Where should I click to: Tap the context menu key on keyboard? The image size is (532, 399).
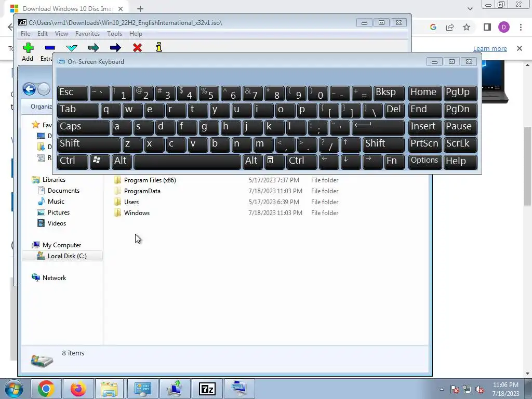coord(274,162)
